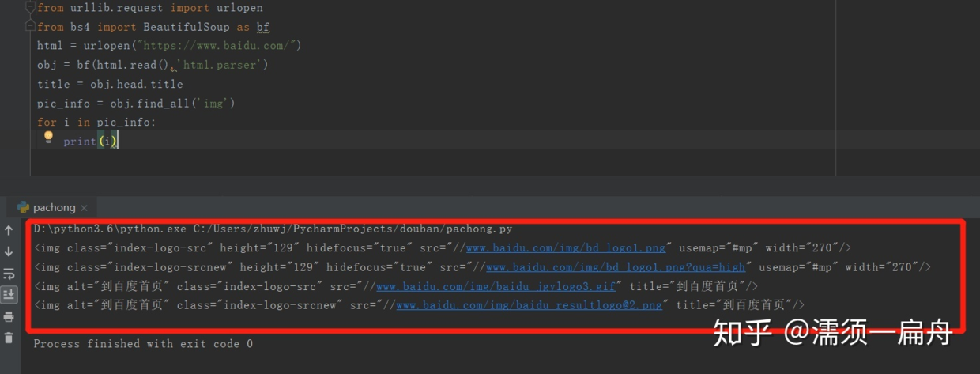Image resolution: width=980 pixels, height=374 pixels.
Task: Toggle scroll to end of console output
Action: (x=9, y=295)
